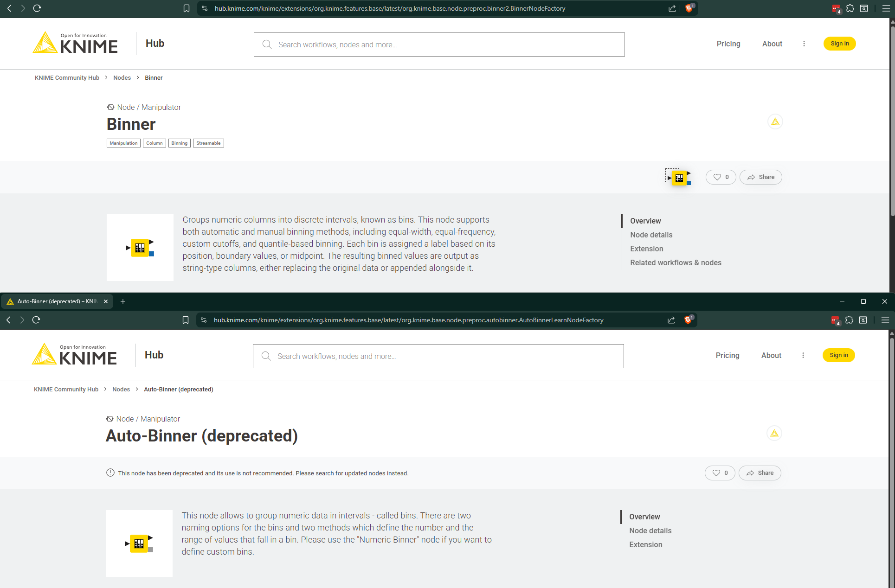This screenshot has height=588, width=895.
Task: Open the three-dot more menu in upper Hub header
Action: 804,44
